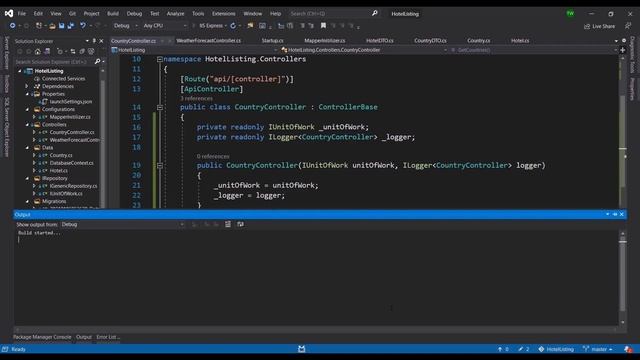Viewport: 640px width, 360px height.
Task: Click the Visual Studio logo icon
Action: tap(9, 13)
